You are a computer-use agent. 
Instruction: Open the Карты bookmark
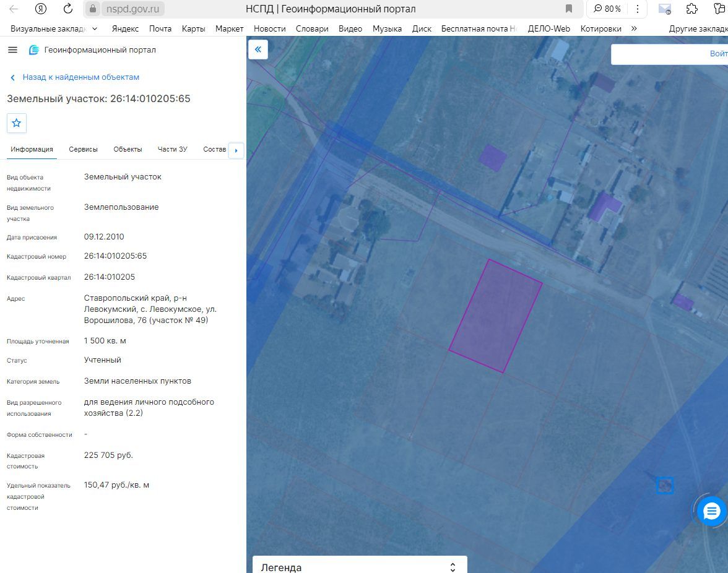[x=194, y=28]
